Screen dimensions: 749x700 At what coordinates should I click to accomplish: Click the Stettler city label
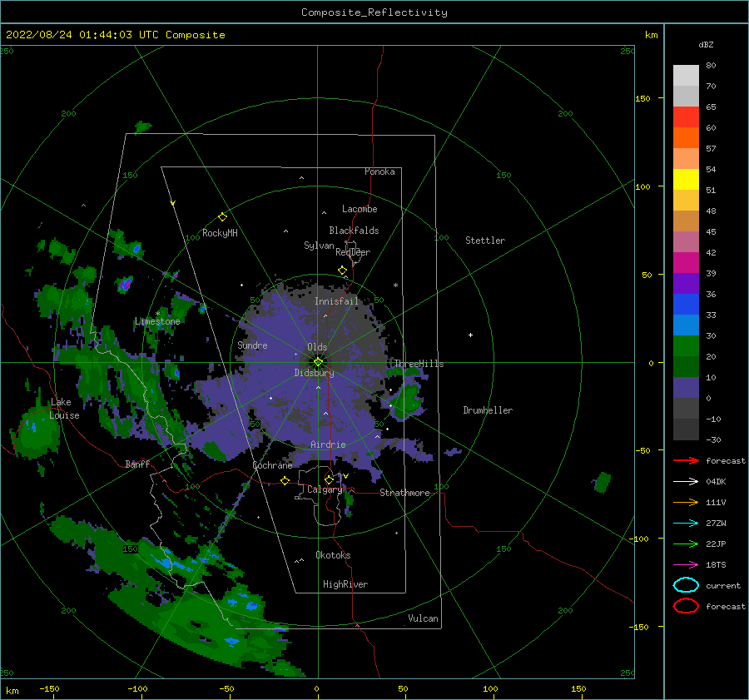click(x=485, y=241)
